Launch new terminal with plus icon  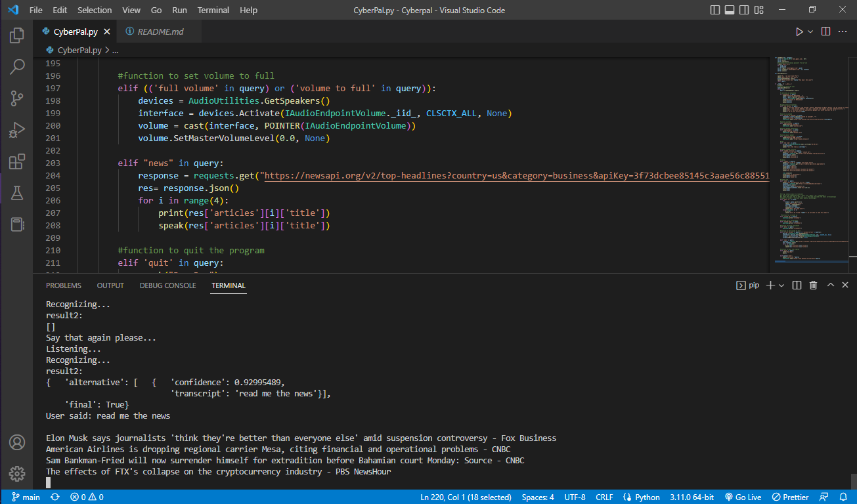[771, 285]
